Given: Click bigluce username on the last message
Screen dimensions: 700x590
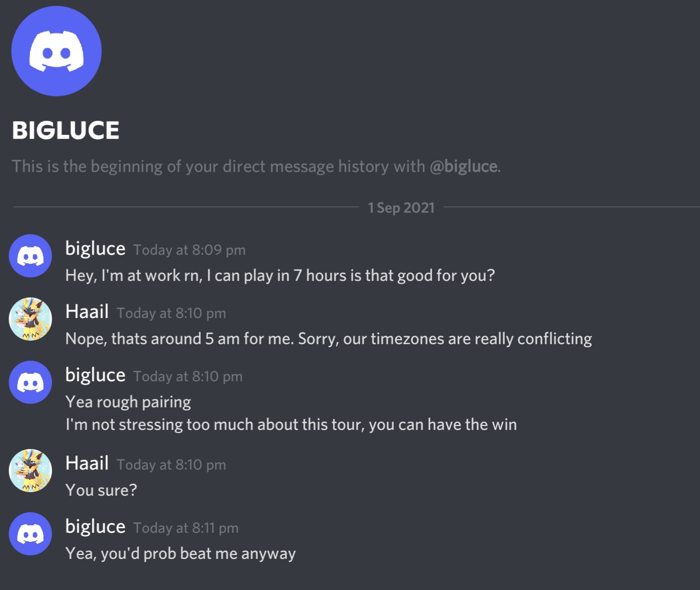Looking at the screenshot, I should pos(95,527).
